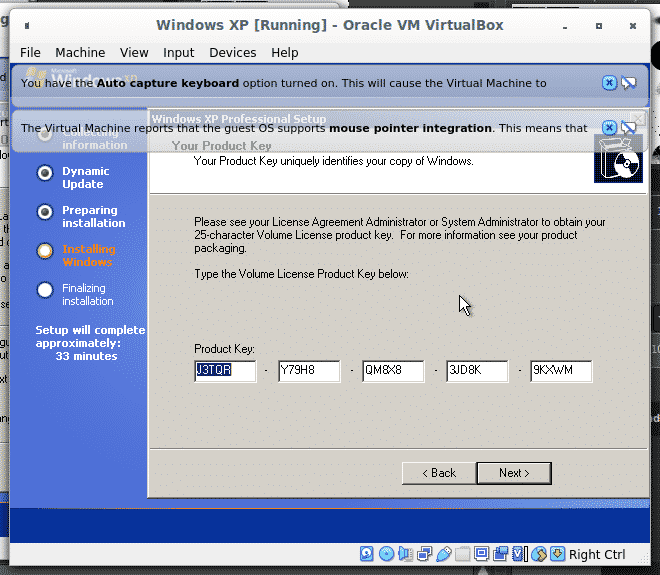Screen dimensions: 660x575
Task: Click the audio status icon
Action: [x=405, y=554]
